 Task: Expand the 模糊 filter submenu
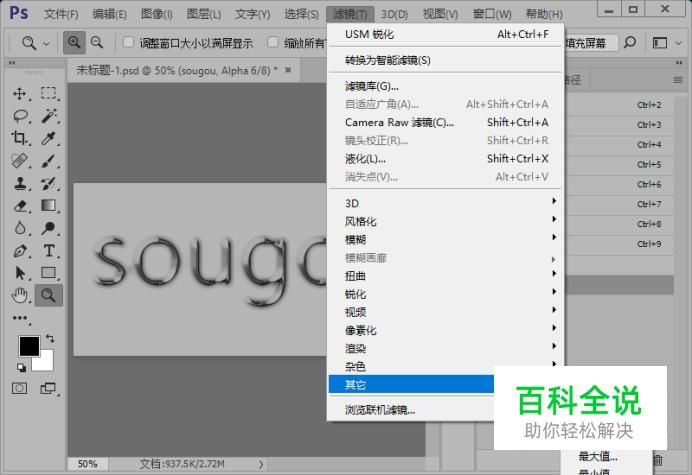(x=446, y=239)
